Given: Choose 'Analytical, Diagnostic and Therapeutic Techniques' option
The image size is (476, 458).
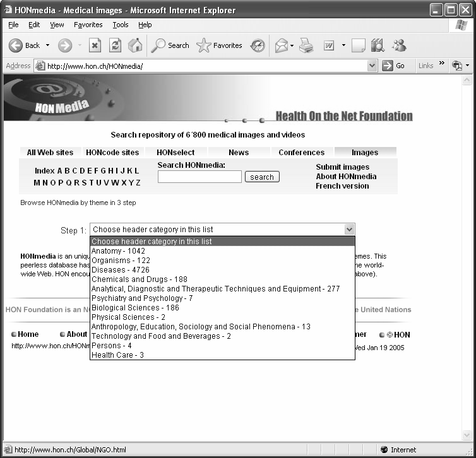Looking at the screenshot, I should tap(222, 288).
